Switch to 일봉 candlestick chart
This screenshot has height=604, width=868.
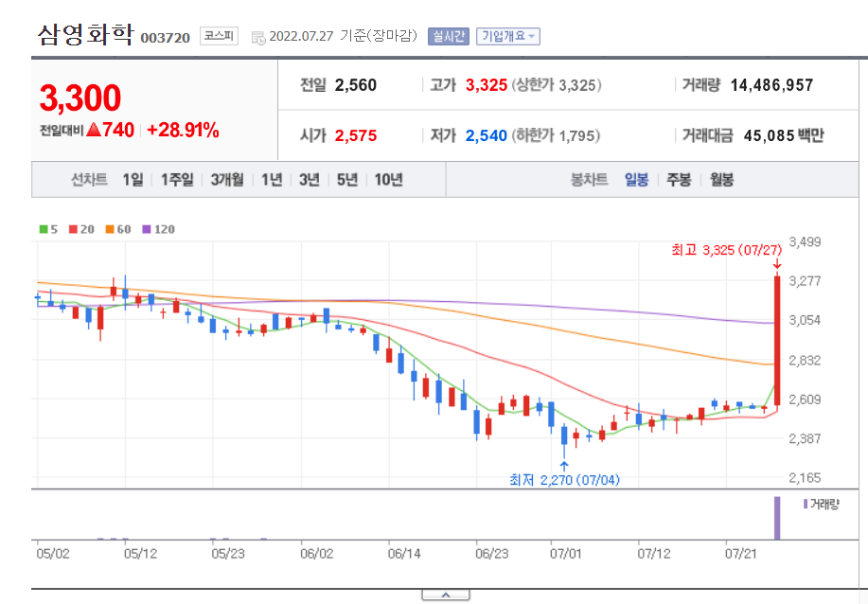637,179
